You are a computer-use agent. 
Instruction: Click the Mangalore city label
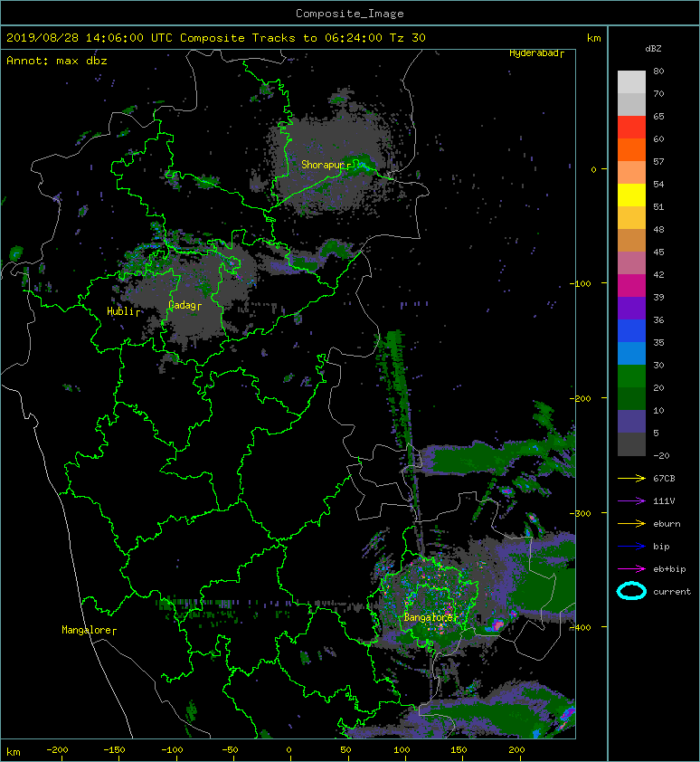[89, 630]
